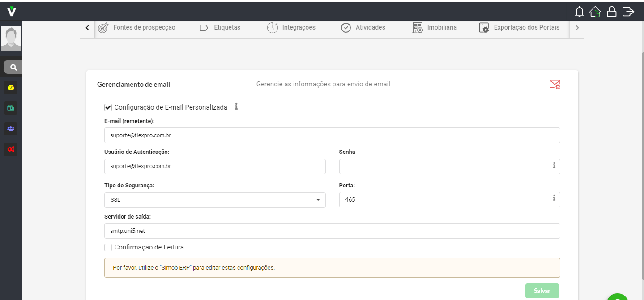
Task: Switch to Fontes de prospecção tab
Action: tap(137, 28)
